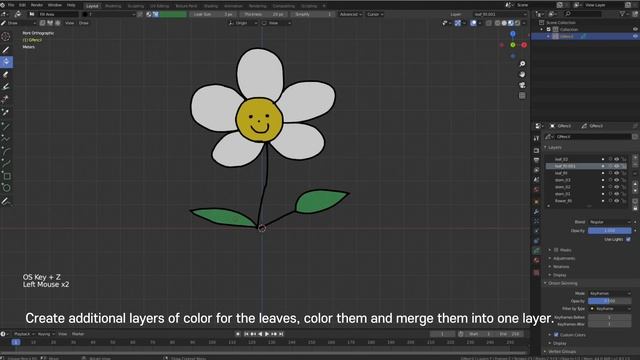This screenshot has width=640, height=360.
Task: Select the Line tool
Action: tap(6, 126)
